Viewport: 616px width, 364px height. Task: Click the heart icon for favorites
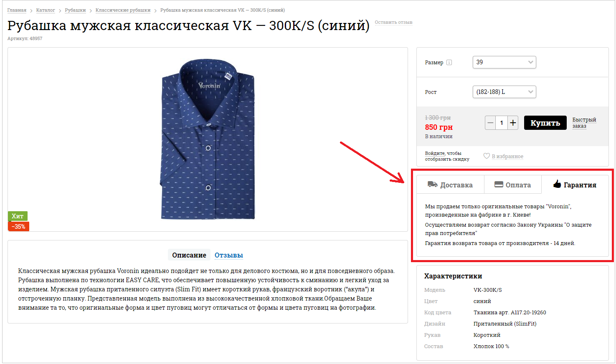coord(487,156)
